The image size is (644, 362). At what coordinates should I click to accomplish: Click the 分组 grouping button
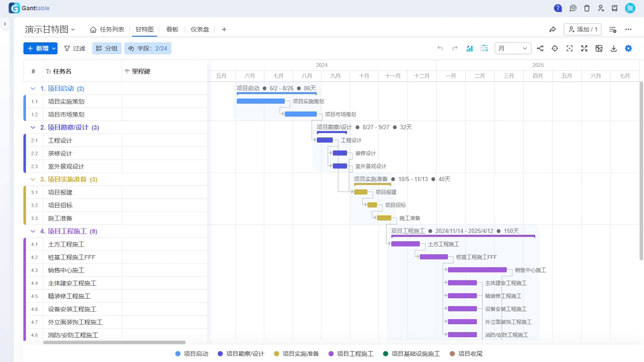[x=106, y=49]
